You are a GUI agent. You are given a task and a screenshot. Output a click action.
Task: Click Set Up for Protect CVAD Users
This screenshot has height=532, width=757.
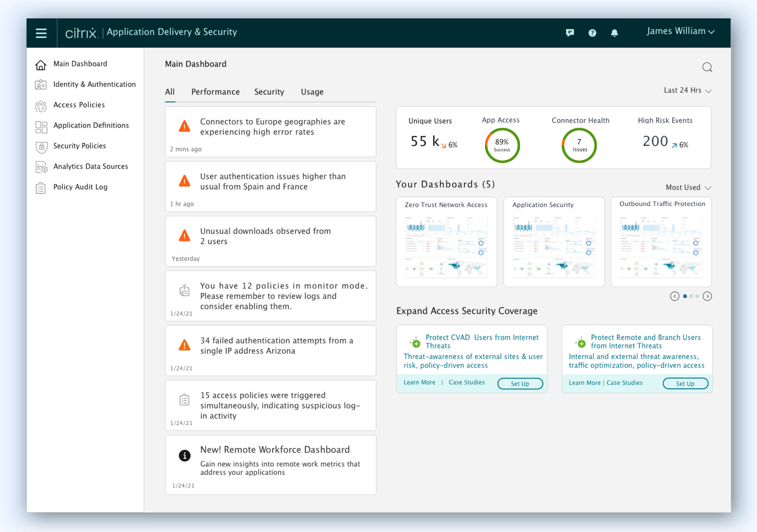(520, 383)
